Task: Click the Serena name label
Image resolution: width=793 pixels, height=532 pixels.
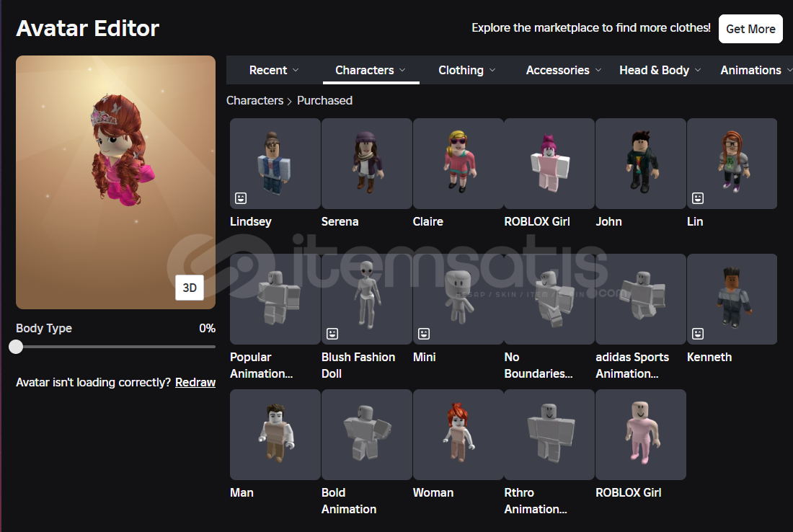Action: [340, 221]
